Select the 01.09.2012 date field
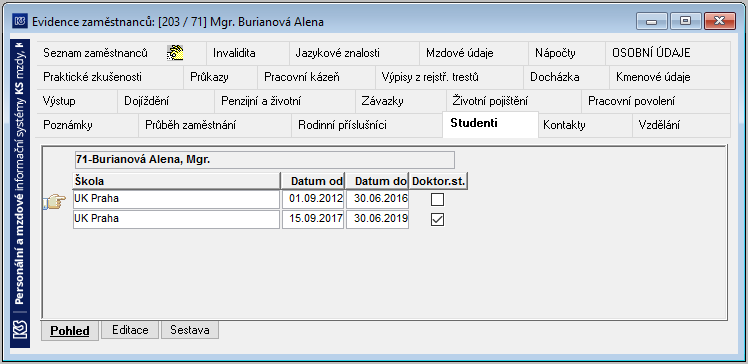This screenshot has width=748, height=364. (x=313, y=199)
